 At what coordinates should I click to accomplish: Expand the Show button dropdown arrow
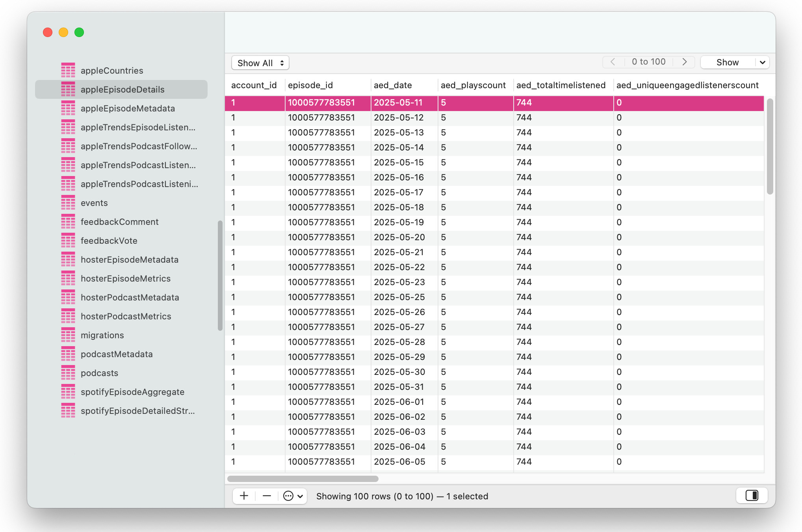[762, 62]
